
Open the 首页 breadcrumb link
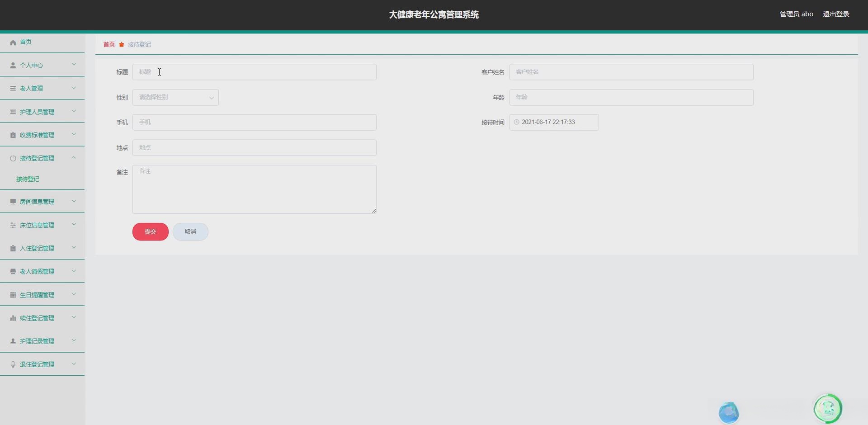point(108,44)
